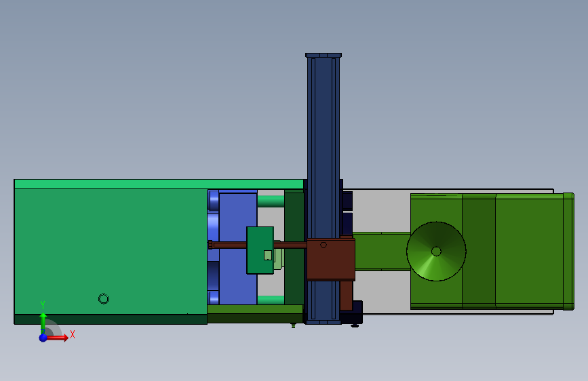Click the X axis label text

pos(73,334)
